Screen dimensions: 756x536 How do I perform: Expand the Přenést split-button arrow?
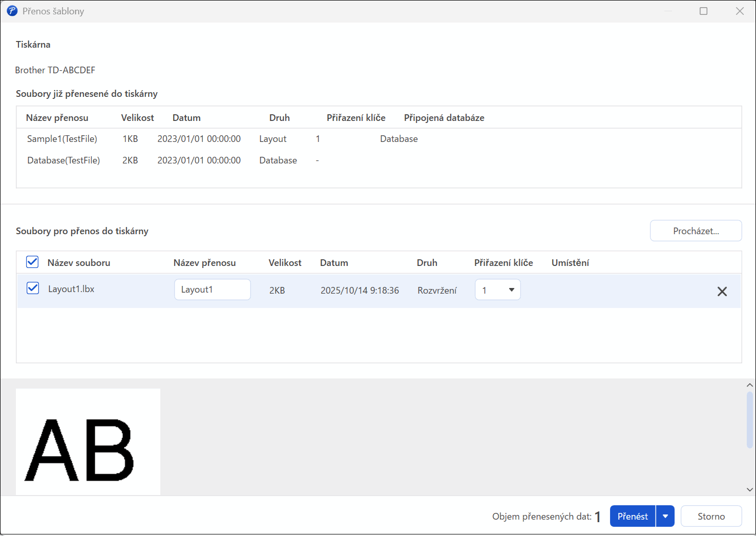(665, 517)
